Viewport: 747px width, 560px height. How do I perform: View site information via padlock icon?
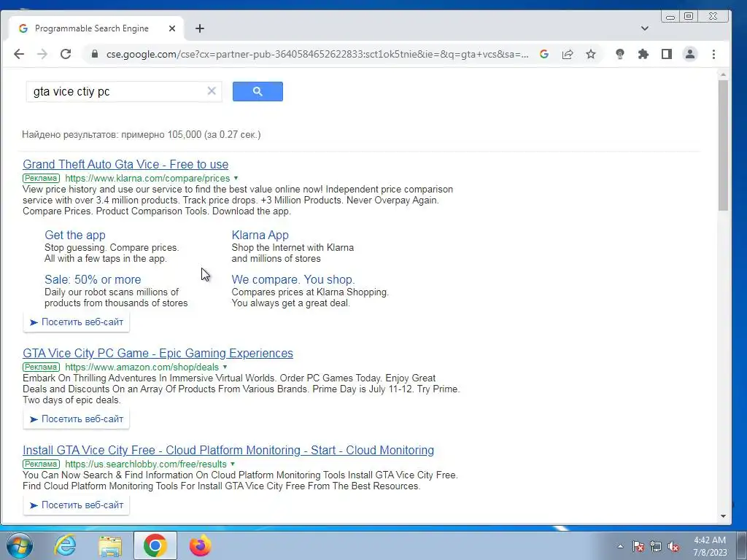coord(95,54)
